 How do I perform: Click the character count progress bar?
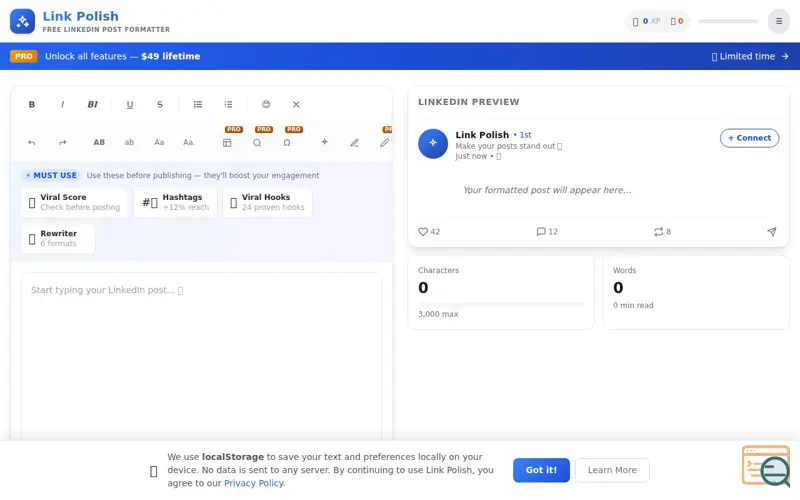(501, 304)
